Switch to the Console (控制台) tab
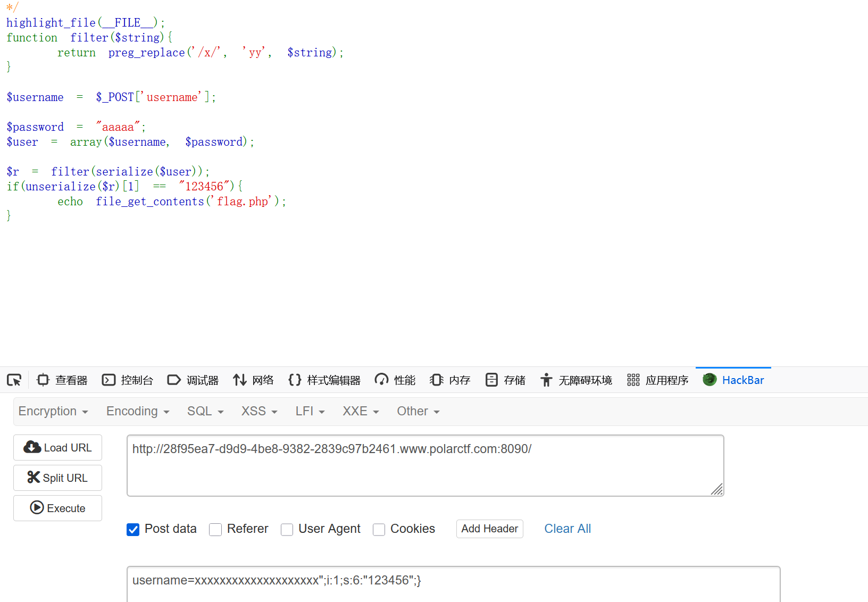Image resolution: width=868 pixels, height=602 pixels. click(128, 380)
